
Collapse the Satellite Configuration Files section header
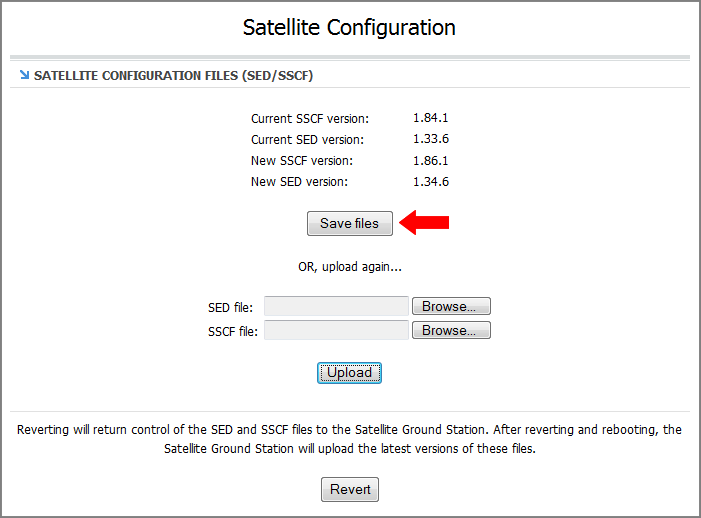[x=174, y=76]
